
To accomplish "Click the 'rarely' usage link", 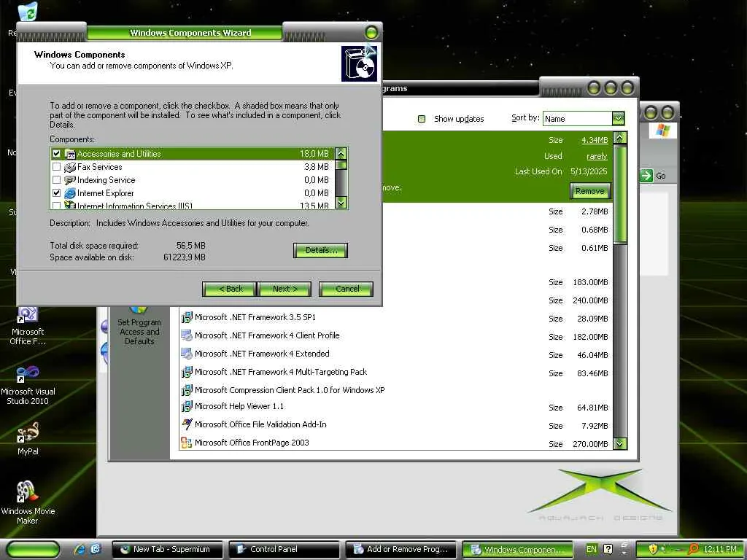I will (x=597, y=156).
